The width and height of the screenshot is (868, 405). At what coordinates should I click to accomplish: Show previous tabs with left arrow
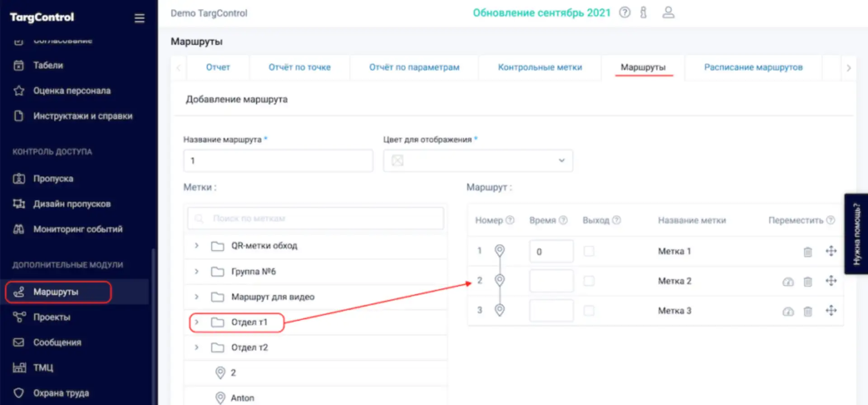[179, 68]
